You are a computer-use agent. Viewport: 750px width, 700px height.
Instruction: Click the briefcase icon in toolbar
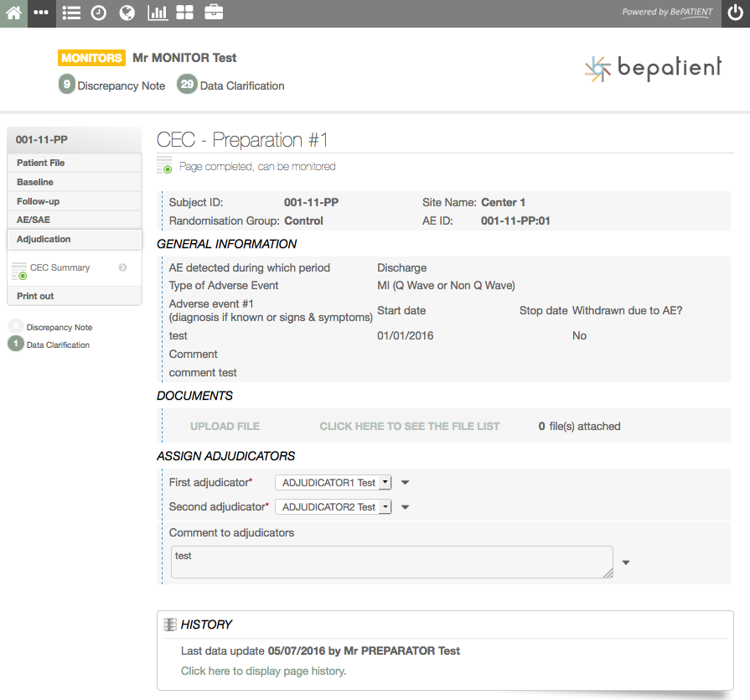[x=214, y=13]
